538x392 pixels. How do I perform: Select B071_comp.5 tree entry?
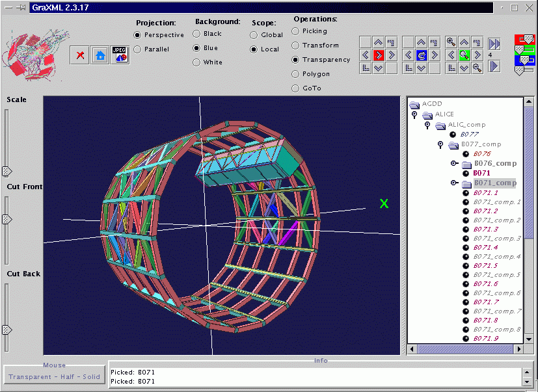(x=497, y=275)
